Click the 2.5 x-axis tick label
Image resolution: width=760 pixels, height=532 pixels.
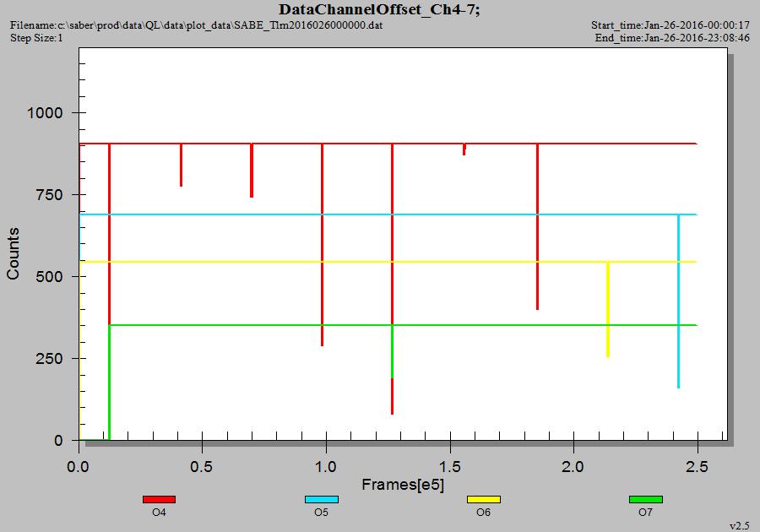(697, 467)
